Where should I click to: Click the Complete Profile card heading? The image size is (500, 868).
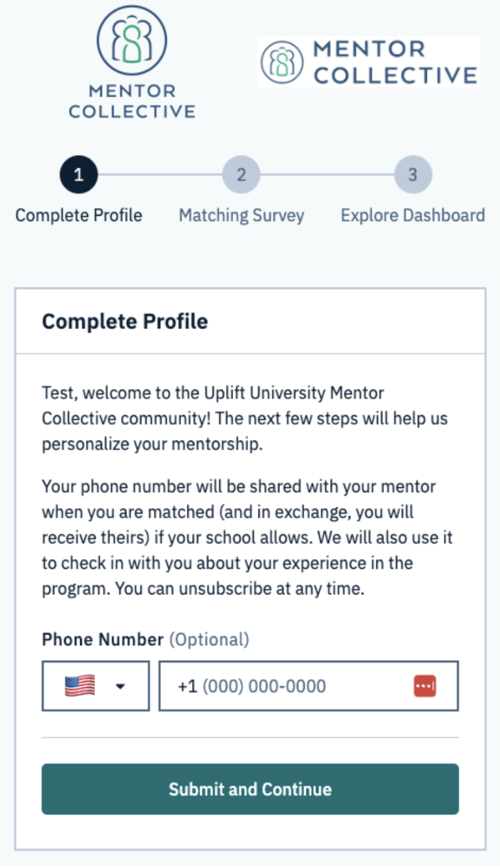point(125,321)
